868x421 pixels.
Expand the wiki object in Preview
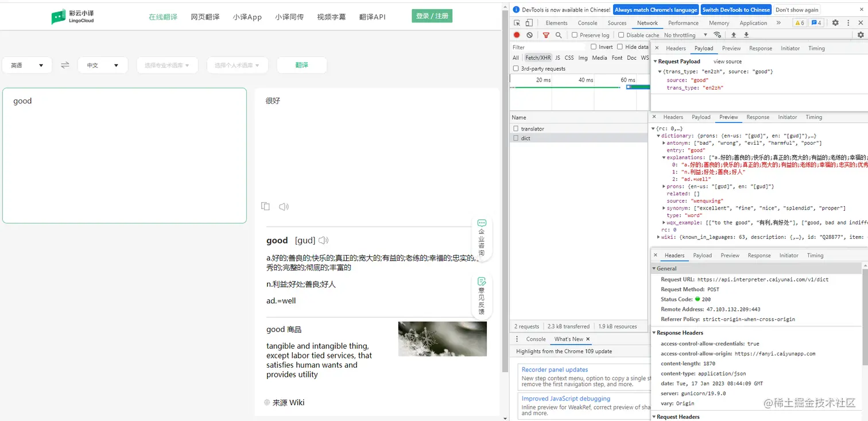click(659, 237)
